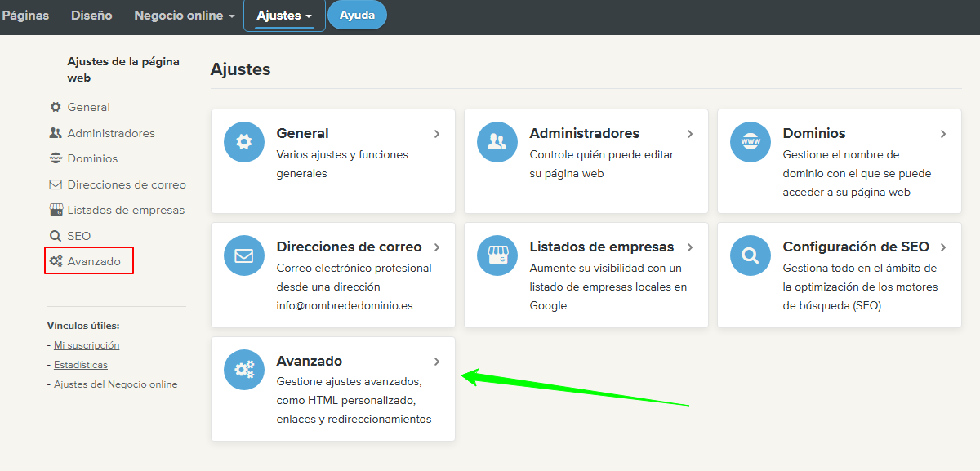Click the "Ajustes de la página web" sidebar heading
Image resolution: width=980 pixels, height=471 pixels.
click(x=123, y=69)
